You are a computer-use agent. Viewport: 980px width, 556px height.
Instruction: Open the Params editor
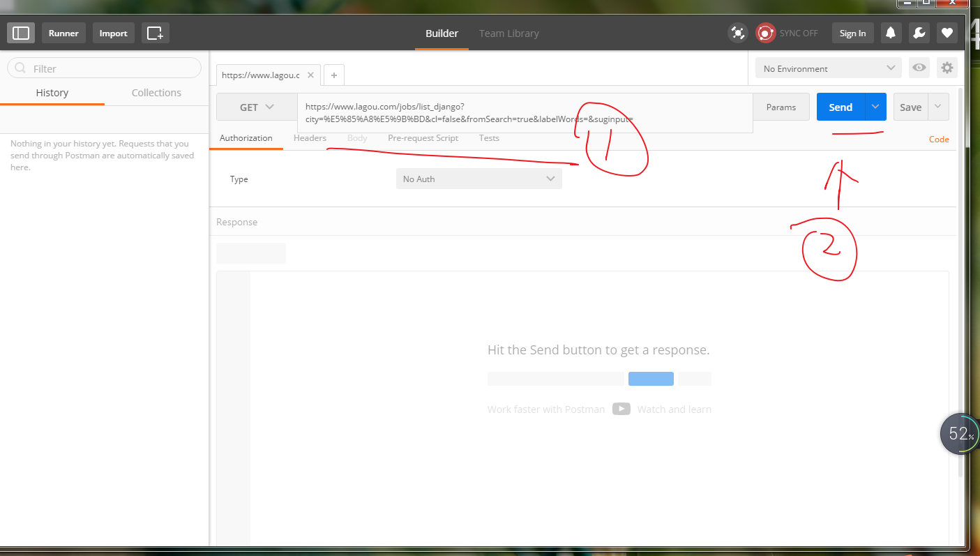pyautogui.click(x=781, y=107)
